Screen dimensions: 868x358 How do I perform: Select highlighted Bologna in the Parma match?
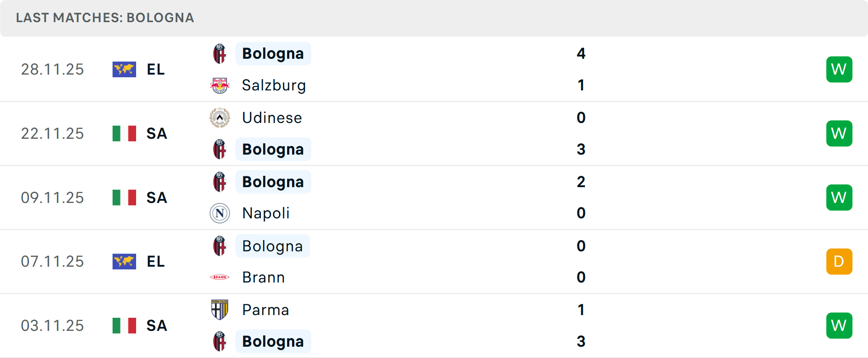[273, 341]
